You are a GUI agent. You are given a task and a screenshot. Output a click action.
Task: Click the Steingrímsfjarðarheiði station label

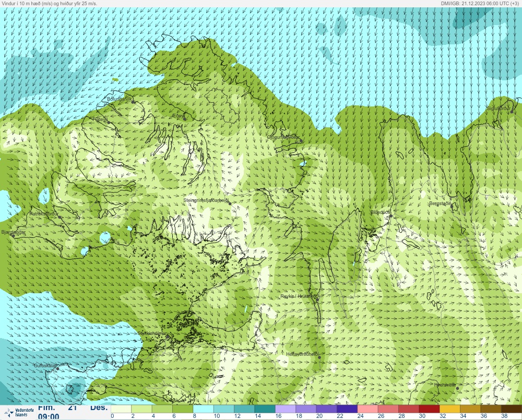click(206, 200)
